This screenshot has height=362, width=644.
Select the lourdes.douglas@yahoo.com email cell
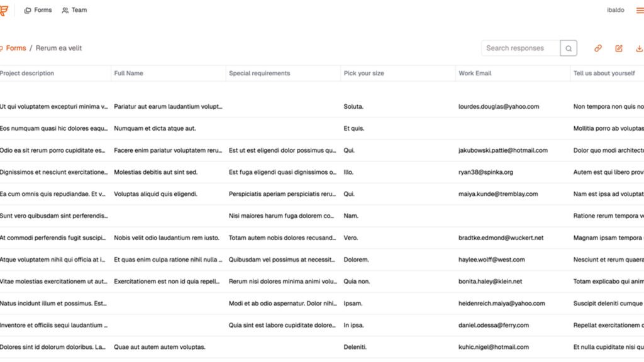[499, 107]
